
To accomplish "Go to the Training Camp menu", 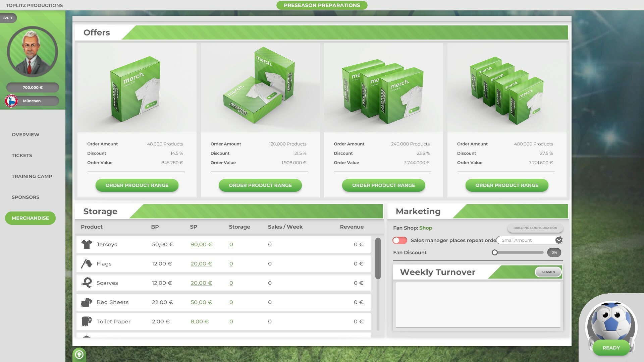I will coord(32,176).
